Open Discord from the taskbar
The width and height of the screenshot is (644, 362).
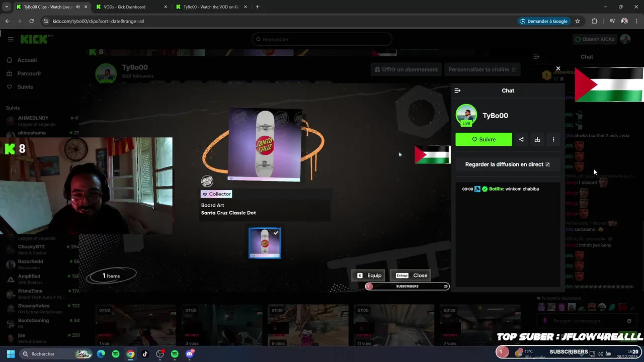190,354
